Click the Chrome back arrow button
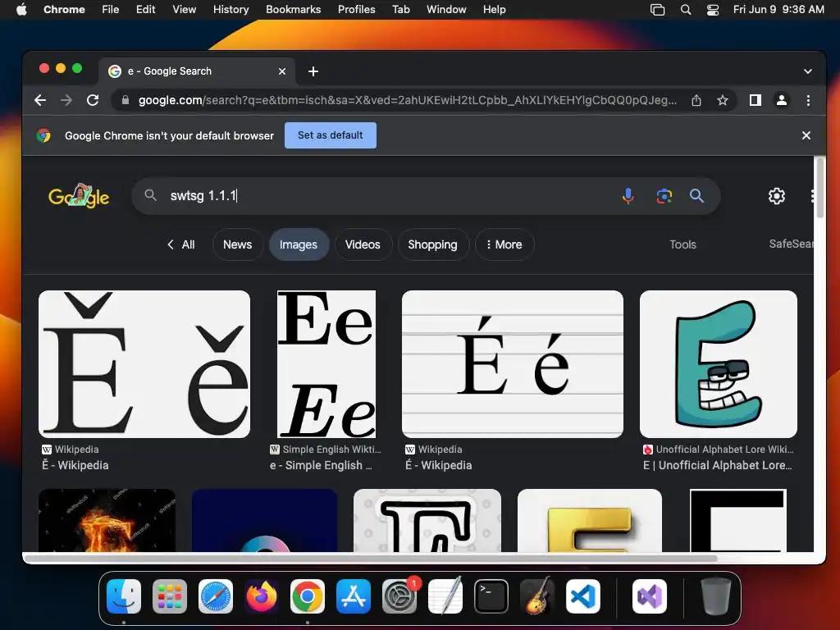This screenshot has height=630, width=840. [40, 100]
